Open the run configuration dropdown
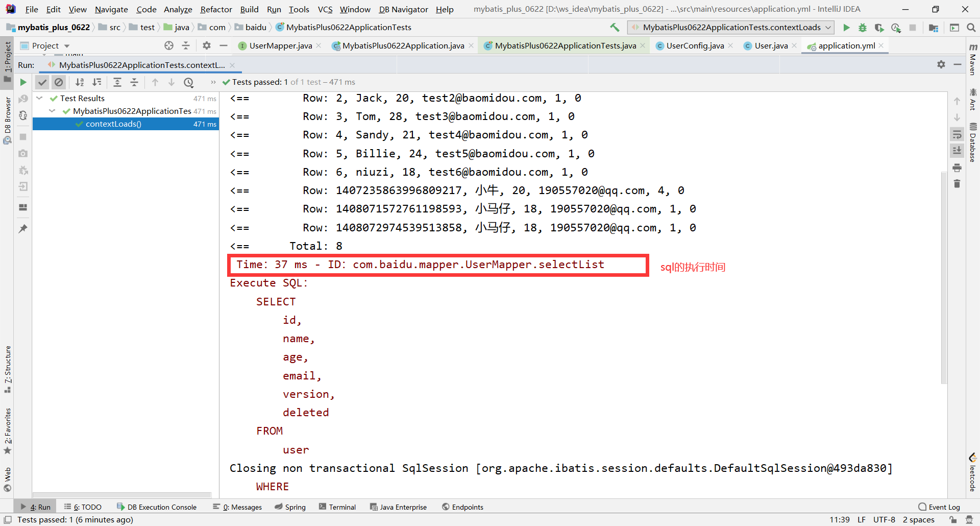 pyautogui.click(x=731, y=28)
